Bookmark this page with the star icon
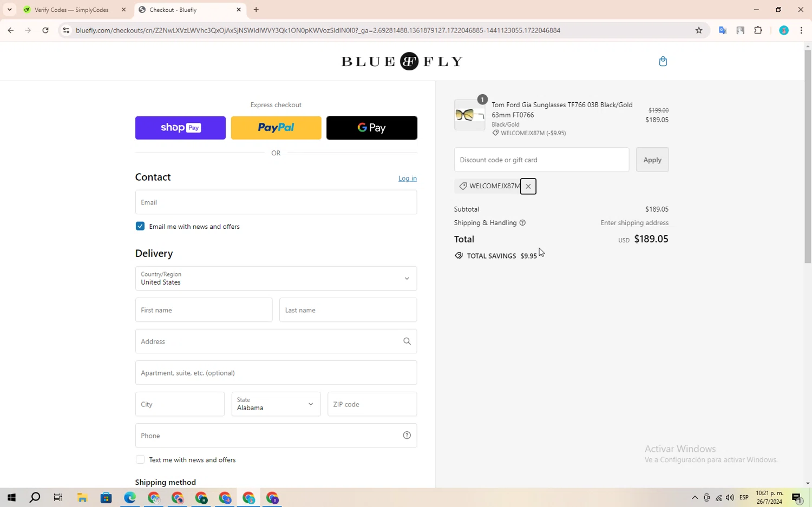The width and height of the screenshot is (812, 507). [x=699, y=30]
